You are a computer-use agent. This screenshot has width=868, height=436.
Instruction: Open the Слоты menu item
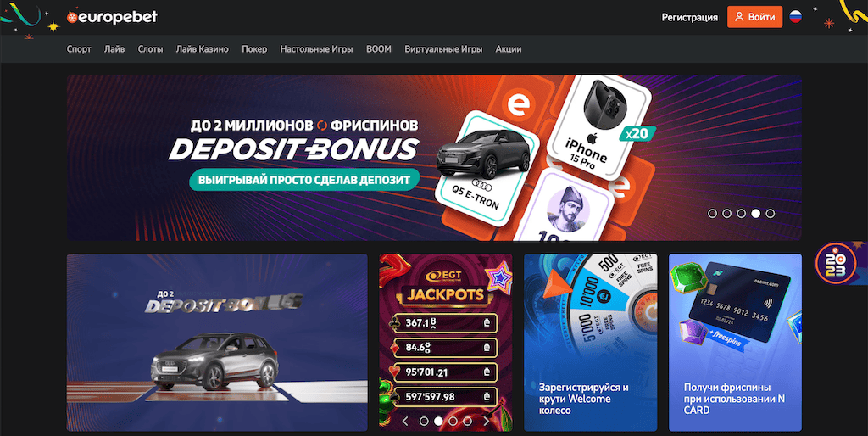[x=151, y=48]
